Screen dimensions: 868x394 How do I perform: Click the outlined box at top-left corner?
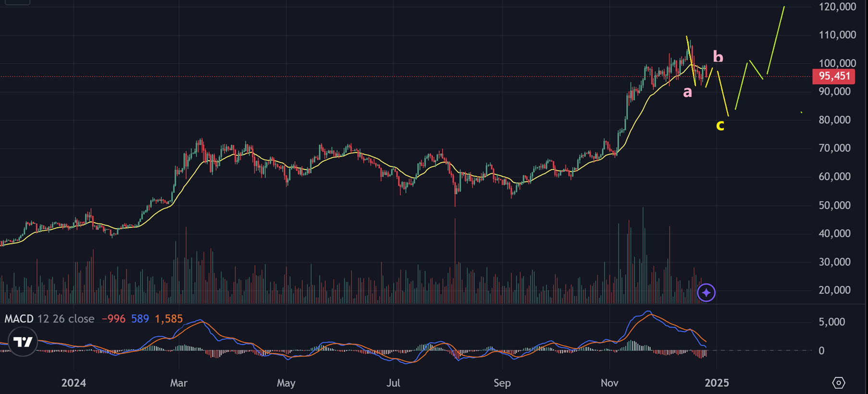tap(17, 1)
